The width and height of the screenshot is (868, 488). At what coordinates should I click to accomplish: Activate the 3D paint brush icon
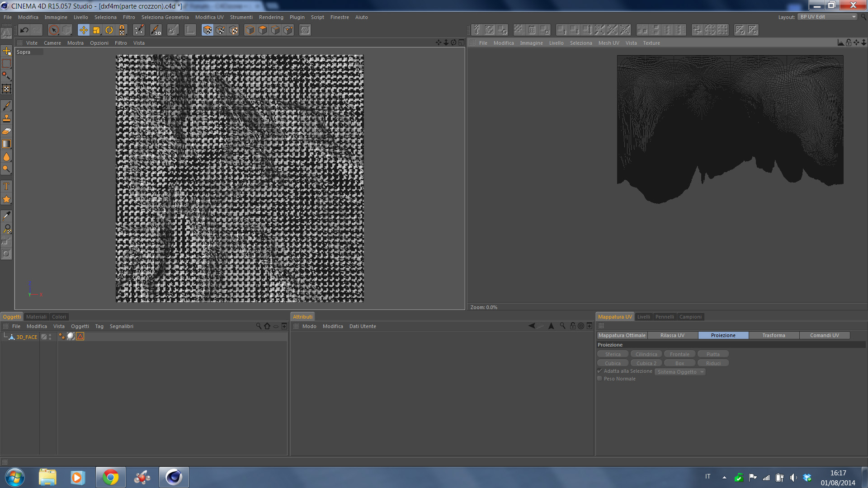(x=156, y=30)
